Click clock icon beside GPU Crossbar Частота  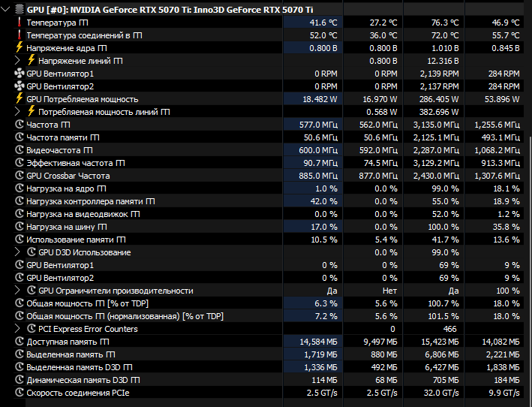point(20,176)
